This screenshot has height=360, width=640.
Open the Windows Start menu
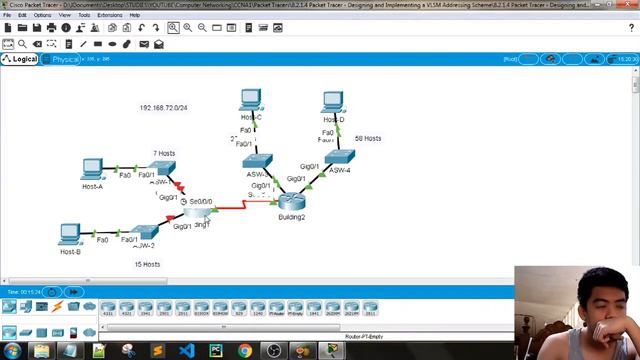point(13,351)
